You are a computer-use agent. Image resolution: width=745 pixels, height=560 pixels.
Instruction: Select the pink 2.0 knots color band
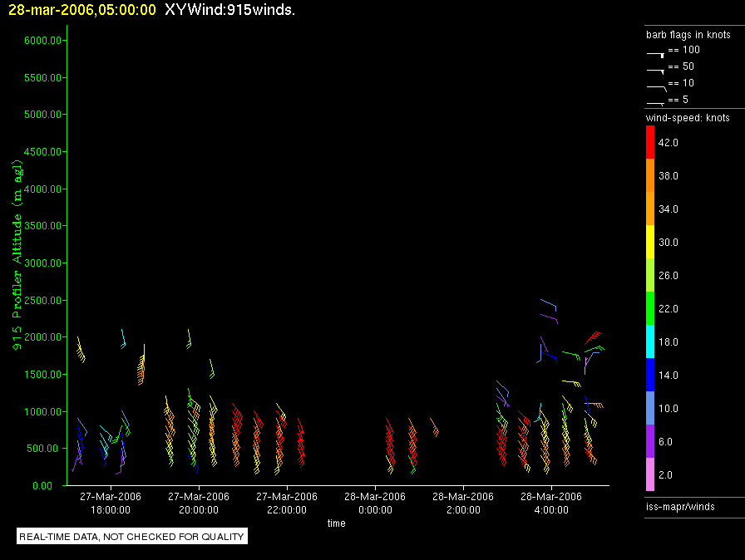click(x=650, y=474)
